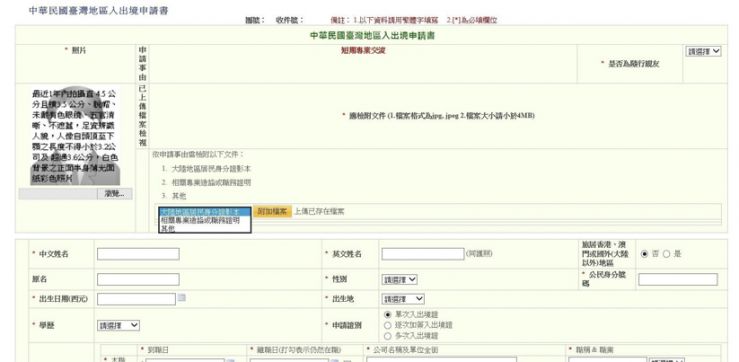
Task: Click the applicant photo preview thumbnail
Action: [75, 136]
